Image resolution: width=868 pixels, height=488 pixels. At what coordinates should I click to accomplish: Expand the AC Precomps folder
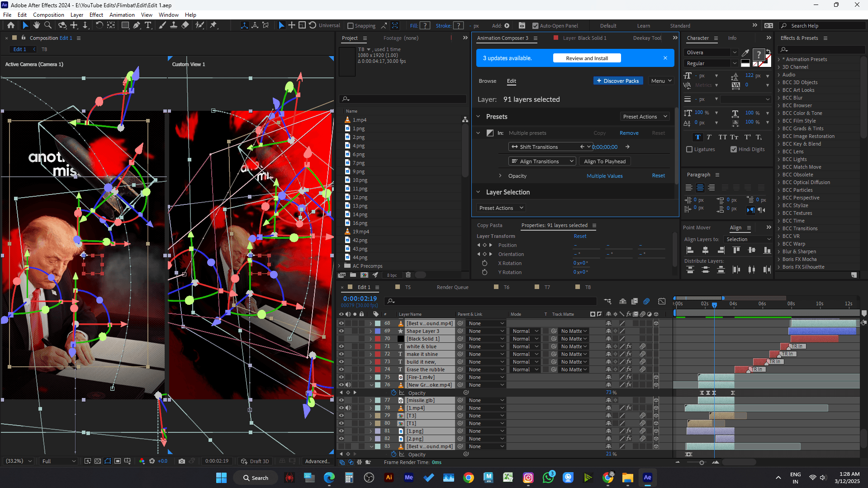click(x=340, y=266)
